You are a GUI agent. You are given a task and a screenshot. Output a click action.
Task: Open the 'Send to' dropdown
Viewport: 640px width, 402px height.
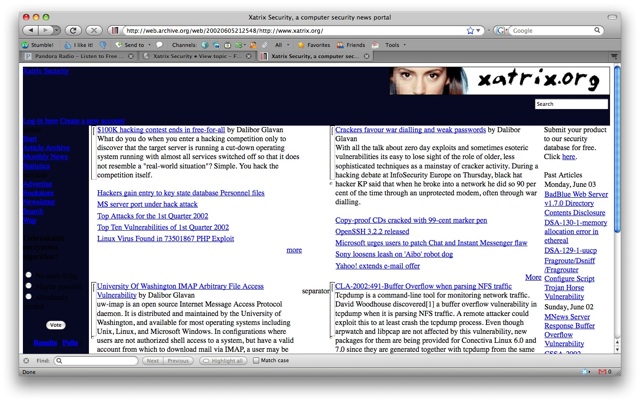133,45
